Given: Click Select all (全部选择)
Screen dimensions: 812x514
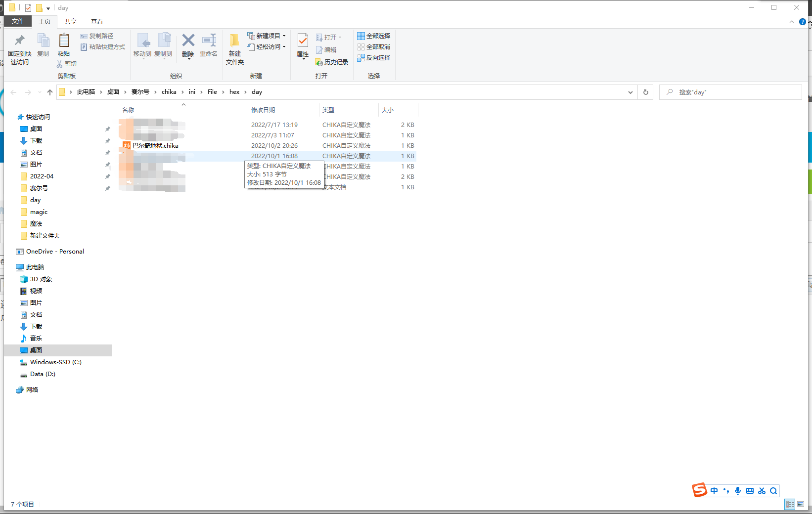Looking at the screenshot, I should pos(374,36).
